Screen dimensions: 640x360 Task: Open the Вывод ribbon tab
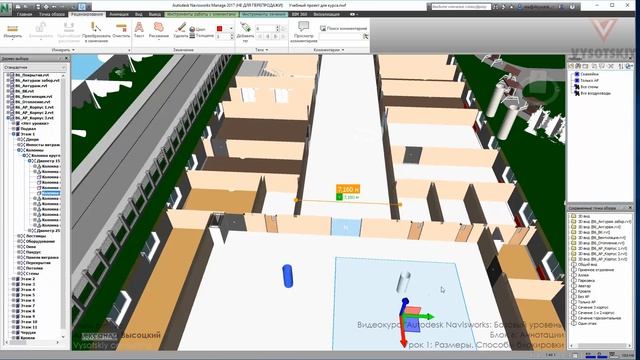click(x=155, y=14)
